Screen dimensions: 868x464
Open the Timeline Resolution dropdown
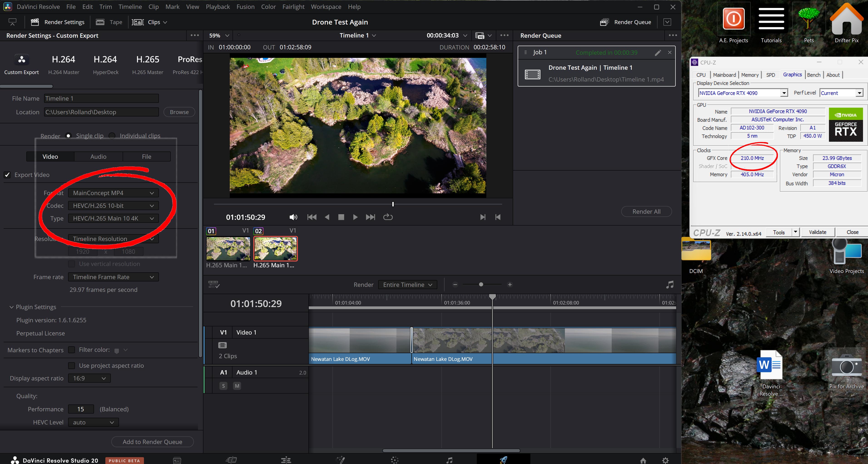[113, 239]
